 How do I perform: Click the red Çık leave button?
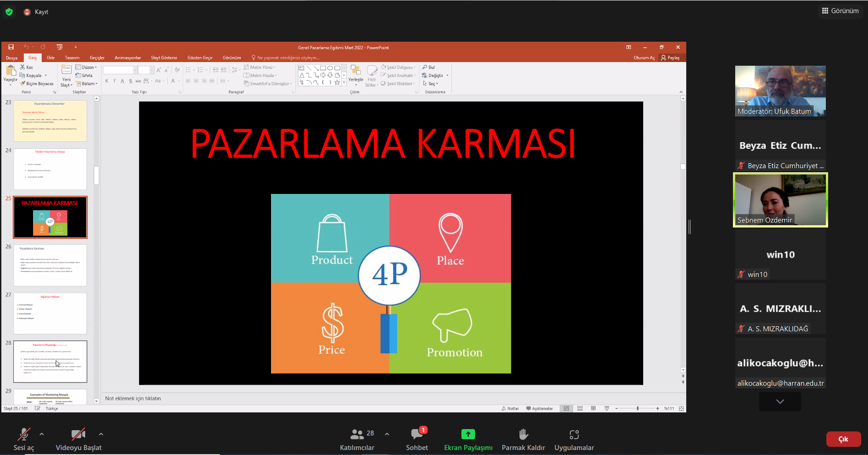pos(844,439)
